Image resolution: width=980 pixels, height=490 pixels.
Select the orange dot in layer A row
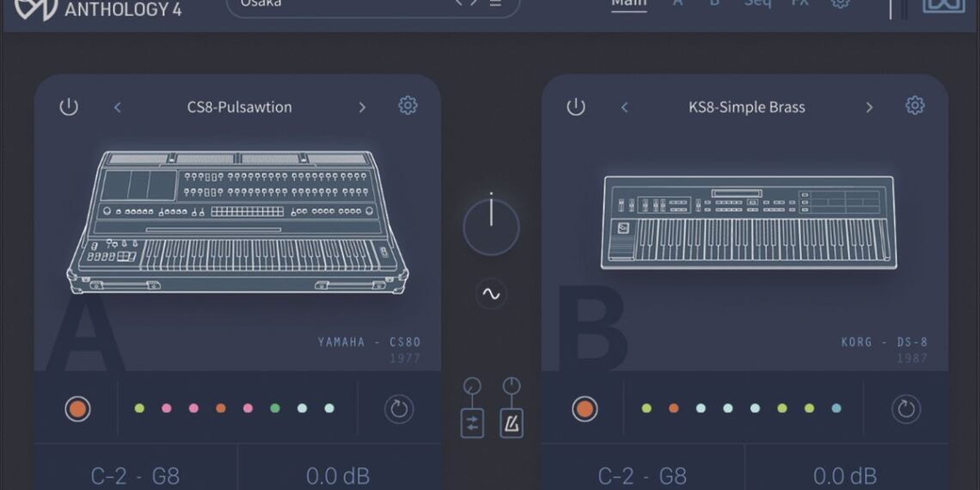(x=221, y=408)
